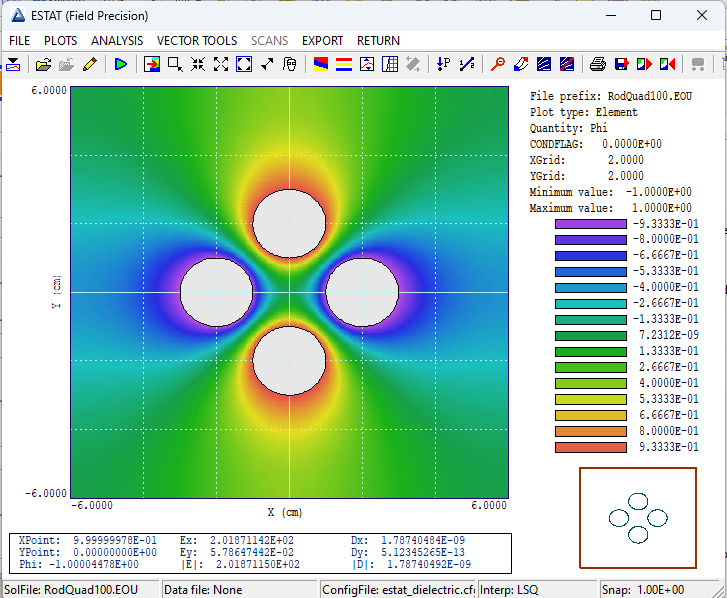Select the zoom window rectangle tool

click(175, 64)
